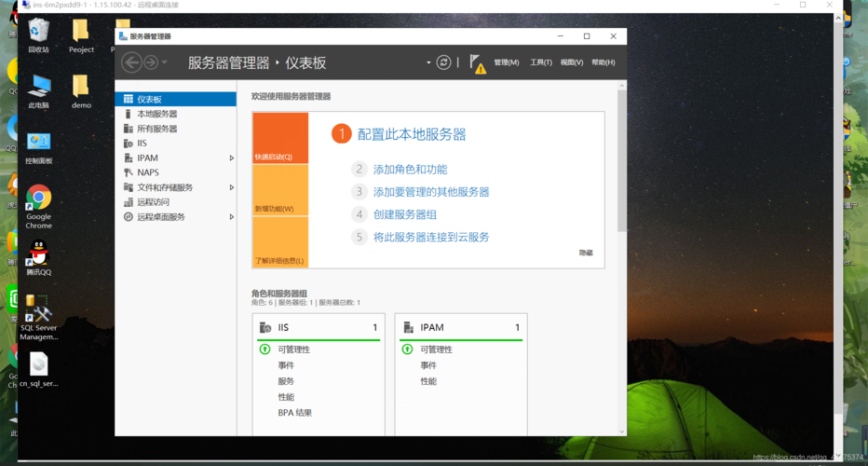Click 性能 in the IPAM tile
Screen dimensions: 868x466
pyautogui.click(x=428, y=381)
